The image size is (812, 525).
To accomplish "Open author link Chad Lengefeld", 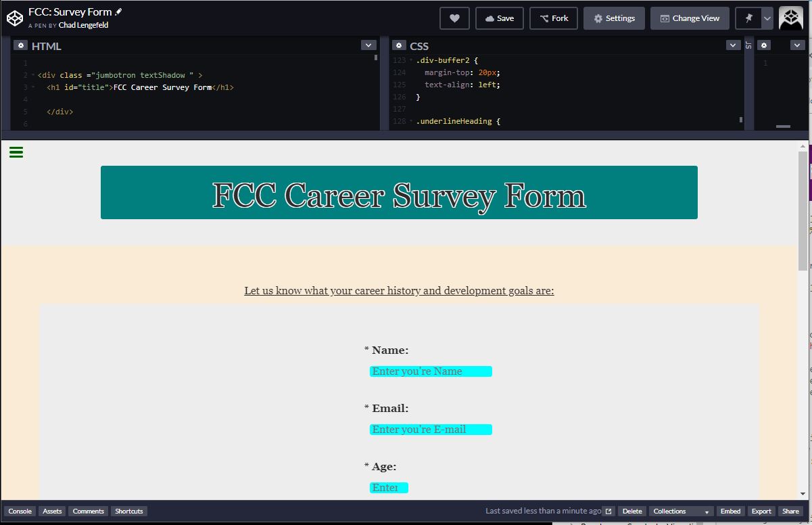I will (83, 25).
